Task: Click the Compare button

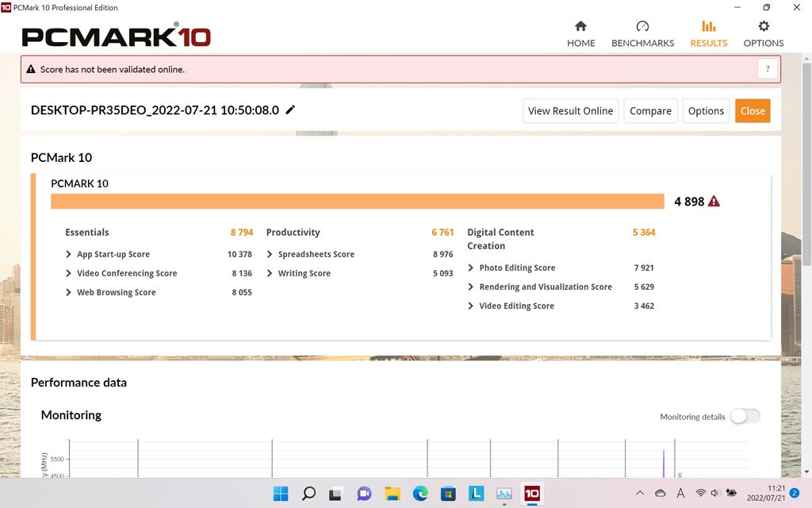Action: click(650, 111)
